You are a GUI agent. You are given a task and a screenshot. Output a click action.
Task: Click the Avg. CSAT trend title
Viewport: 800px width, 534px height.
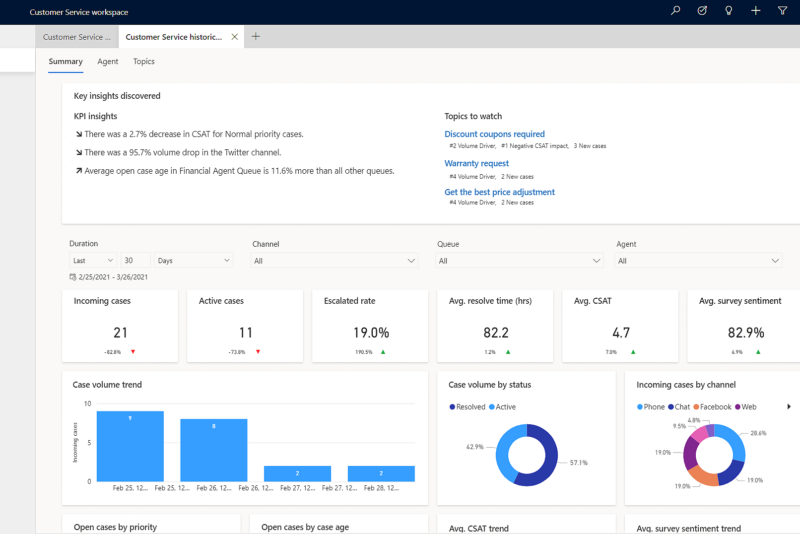coord(479,528)
